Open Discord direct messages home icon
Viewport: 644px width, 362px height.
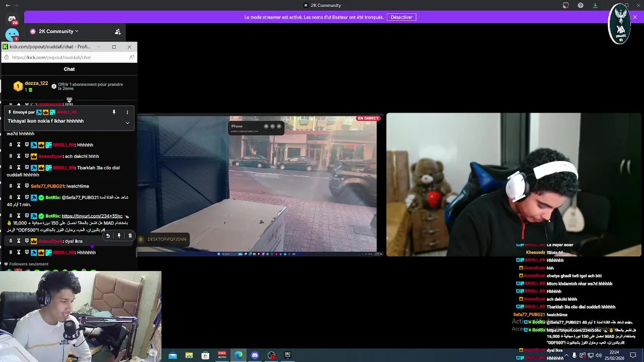tap(12, 20)
